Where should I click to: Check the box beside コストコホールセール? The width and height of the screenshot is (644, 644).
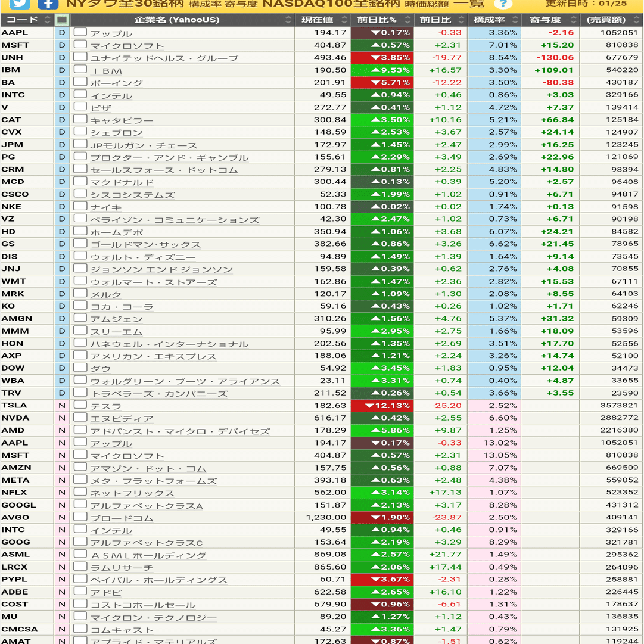[80, 603]
